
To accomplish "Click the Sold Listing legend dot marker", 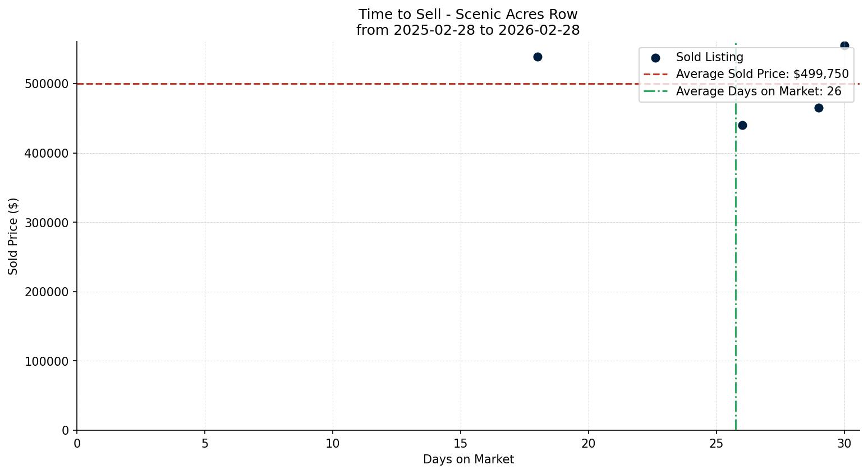I will [x=655, y=58].
